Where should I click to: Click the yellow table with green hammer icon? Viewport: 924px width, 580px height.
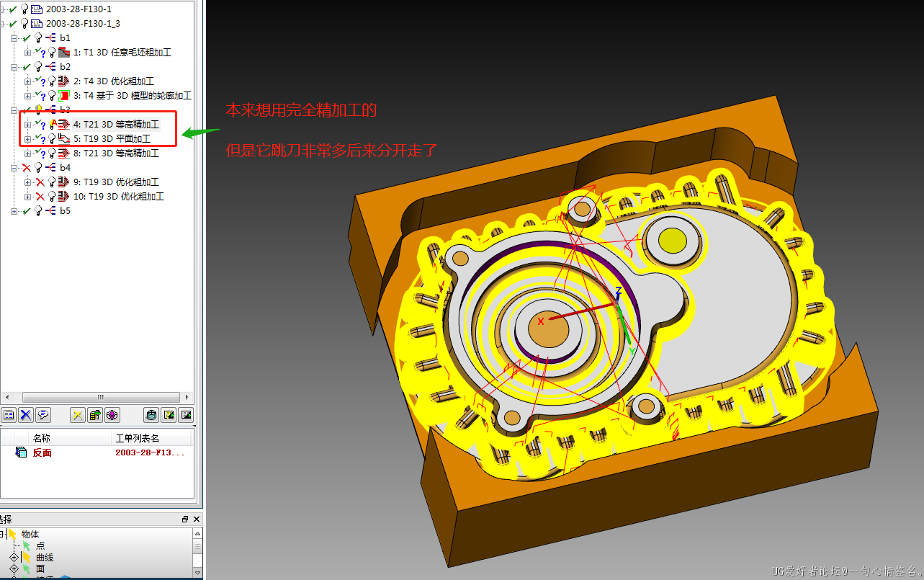95,415
